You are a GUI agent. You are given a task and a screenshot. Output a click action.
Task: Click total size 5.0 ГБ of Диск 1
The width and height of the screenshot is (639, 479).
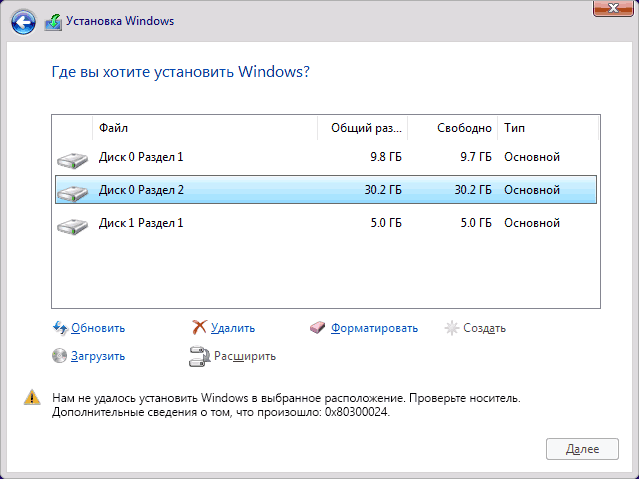click(386, 223)
